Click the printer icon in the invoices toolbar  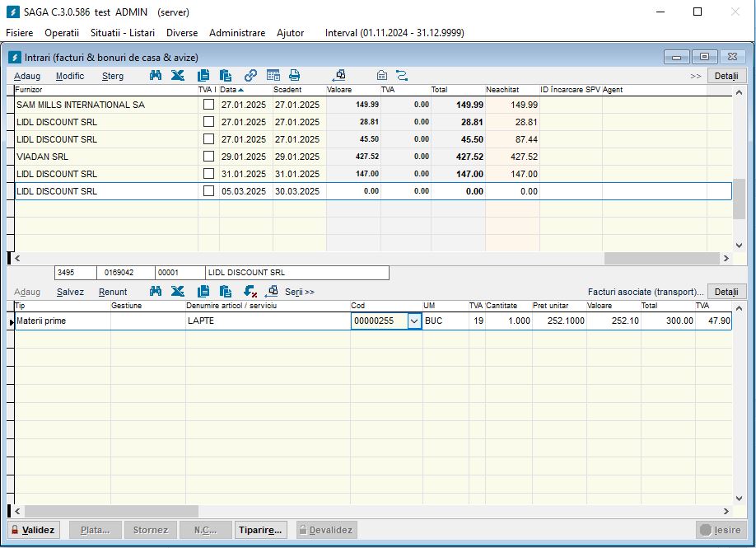coord(294,75)
